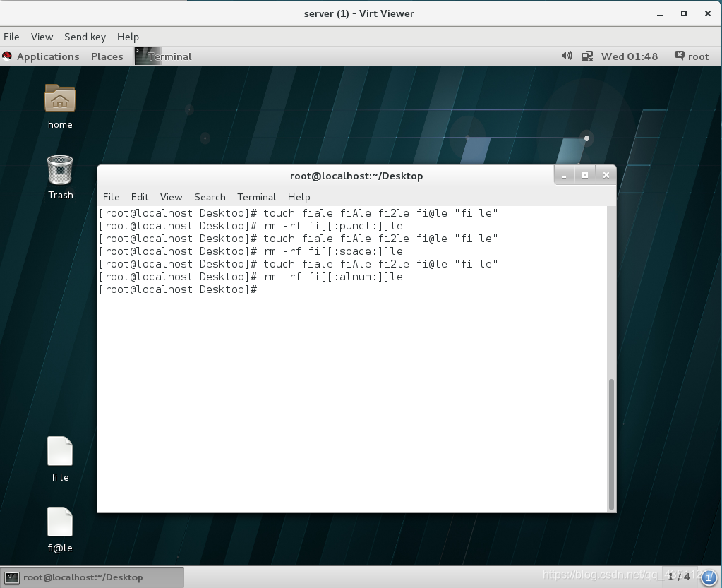
Task: Click the terminal title bar root@localhost:~/Desktop
Action: (x=356, y=176)
